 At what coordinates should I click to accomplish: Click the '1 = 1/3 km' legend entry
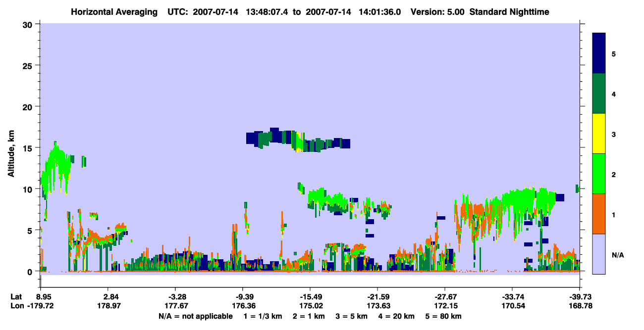(263, 316)
